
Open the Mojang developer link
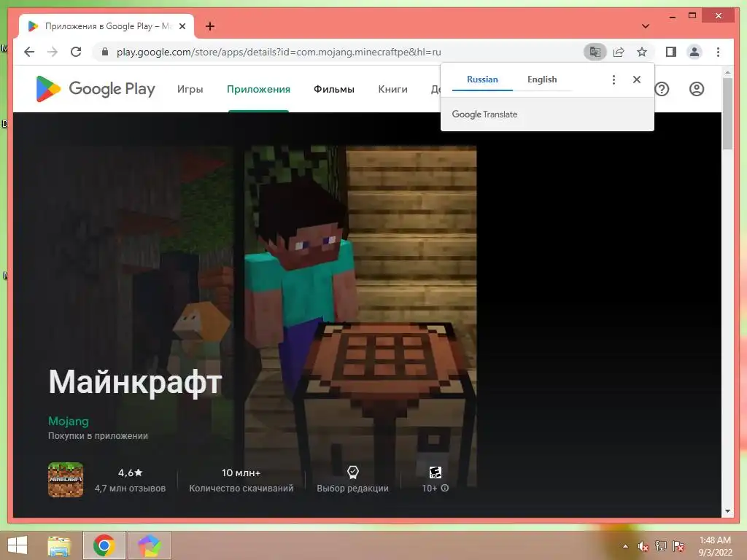(68, 421)
